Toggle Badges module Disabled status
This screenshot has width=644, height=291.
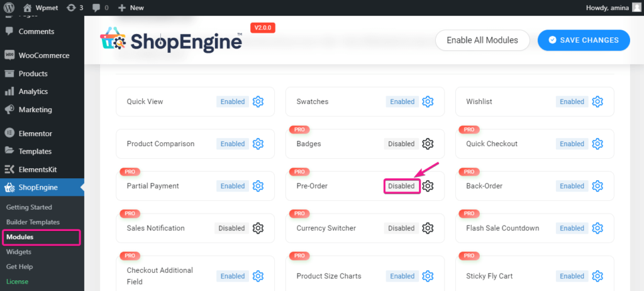tap(401, 144)
